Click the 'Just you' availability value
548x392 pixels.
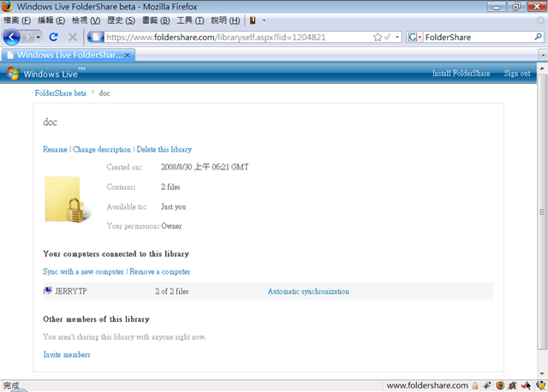[173, 207]
